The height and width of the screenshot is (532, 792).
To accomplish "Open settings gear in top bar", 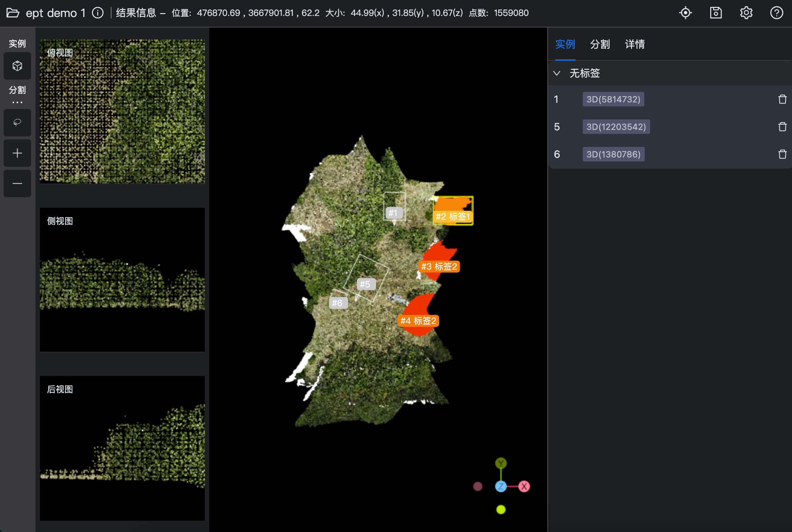I will click(x=746, y=13).
